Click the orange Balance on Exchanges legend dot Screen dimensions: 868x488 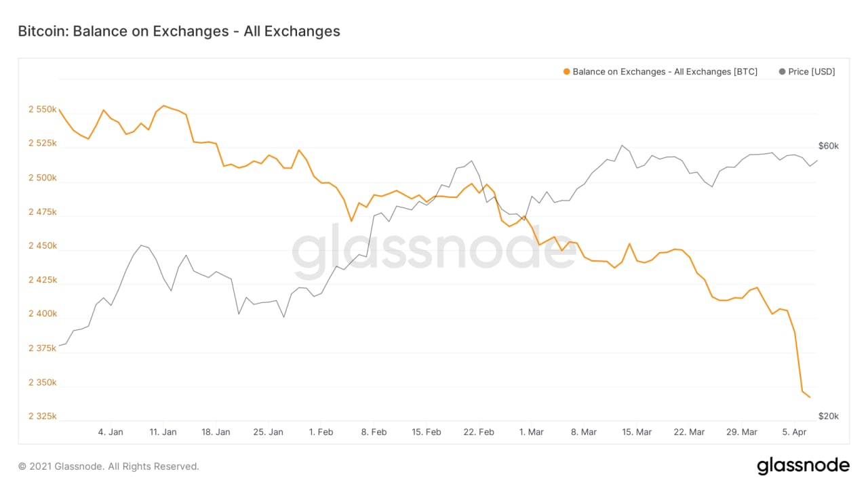click(x=567, y=72)
